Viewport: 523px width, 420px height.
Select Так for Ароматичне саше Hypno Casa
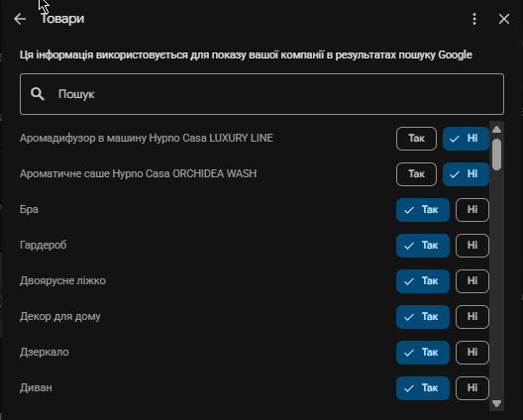[416, 174]
